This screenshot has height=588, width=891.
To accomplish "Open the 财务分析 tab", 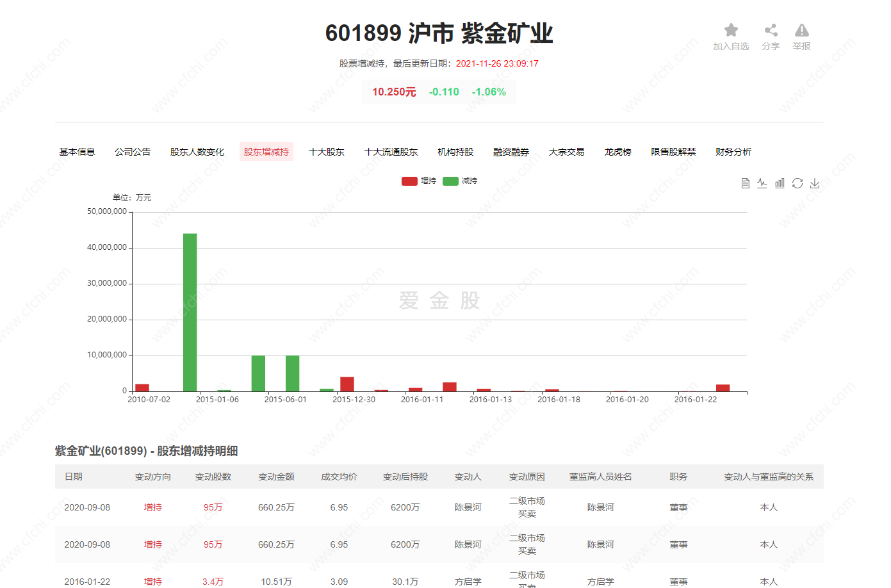I will click(733, 152).
